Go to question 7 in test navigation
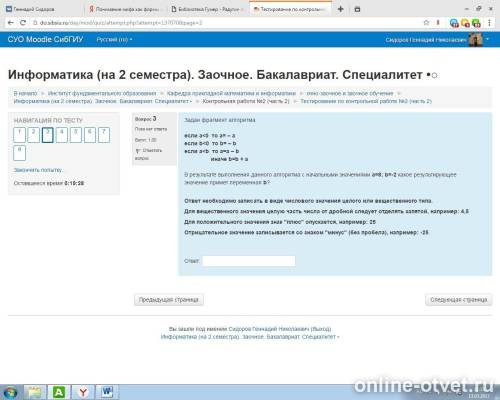Screen dimensions: 500x400 (104, 135)
